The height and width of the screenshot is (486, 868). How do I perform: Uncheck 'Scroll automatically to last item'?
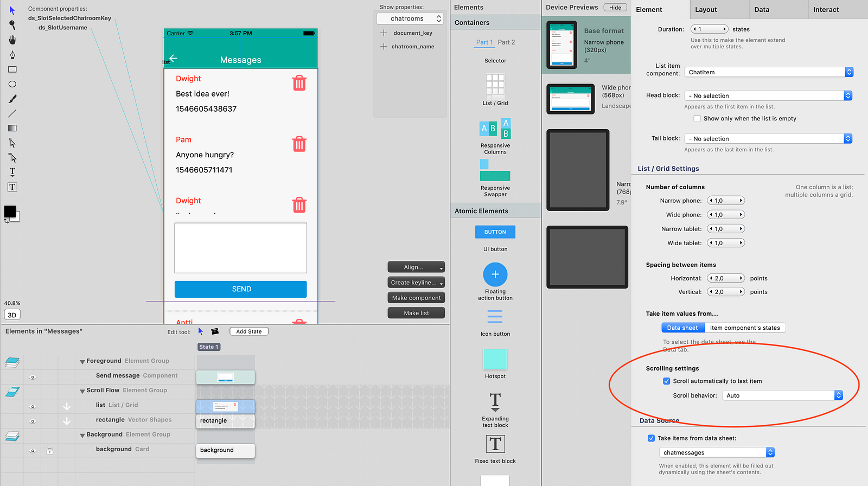[667, 381]
